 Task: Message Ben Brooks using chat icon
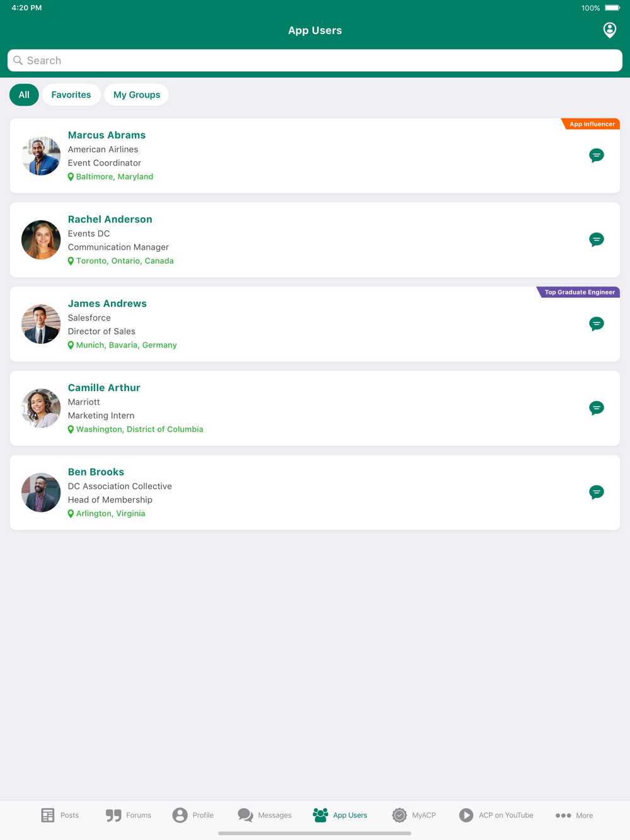coord(596,492)
